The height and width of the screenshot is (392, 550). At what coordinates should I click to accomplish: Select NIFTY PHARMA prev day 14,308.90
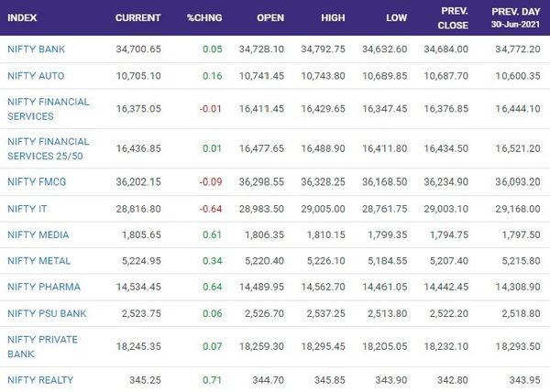[518, 287]
